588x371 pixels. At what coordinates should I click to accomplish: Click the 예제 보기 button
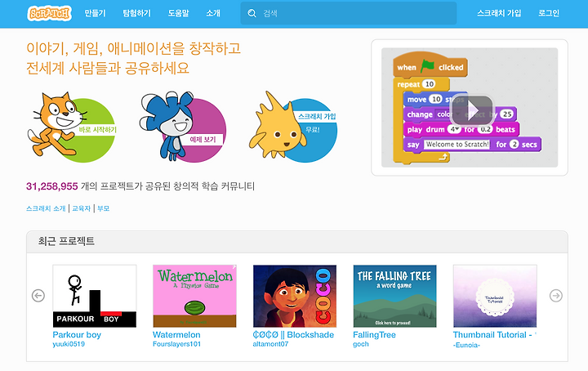203,140
